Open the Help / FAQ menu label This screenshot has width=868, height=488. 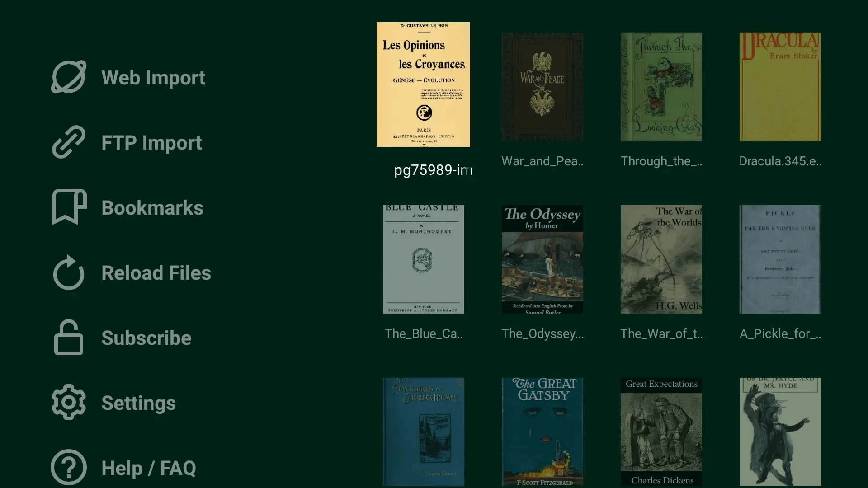click(149, 468)
